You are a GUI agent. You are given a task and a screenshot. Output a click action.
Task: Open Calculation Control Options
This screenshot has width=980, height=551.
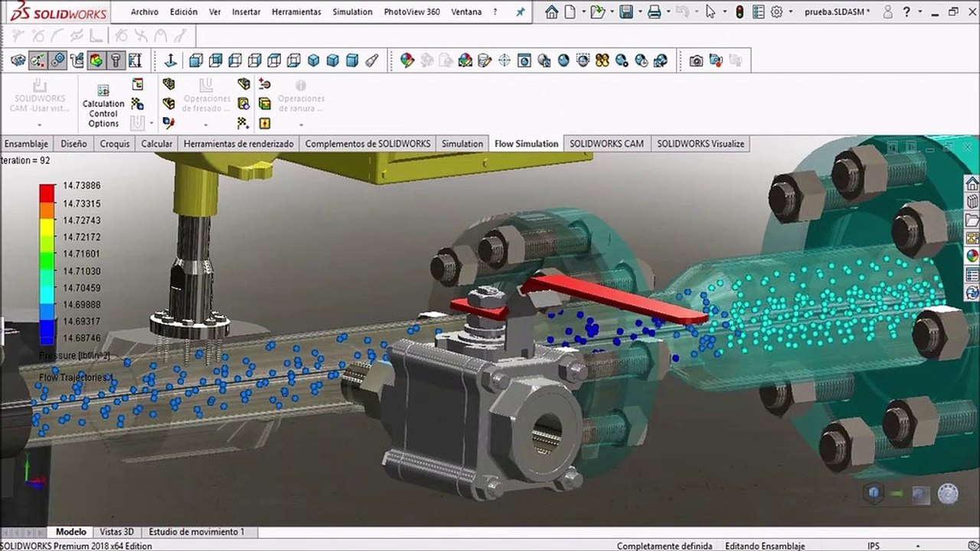click(x=103, y=106)
